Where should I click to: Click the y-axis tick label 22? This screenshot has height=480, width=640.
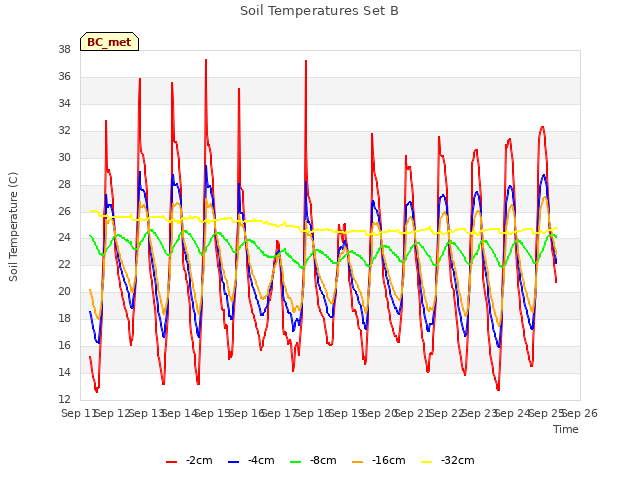[64, 264]
